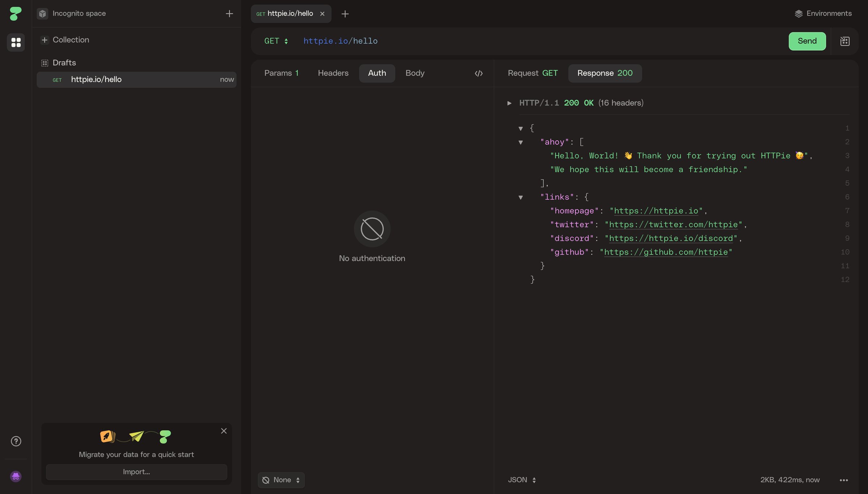The height and width of the screenshot is (494, 868).
Task: Switch to the Headers tab
Action: [333, 73]
